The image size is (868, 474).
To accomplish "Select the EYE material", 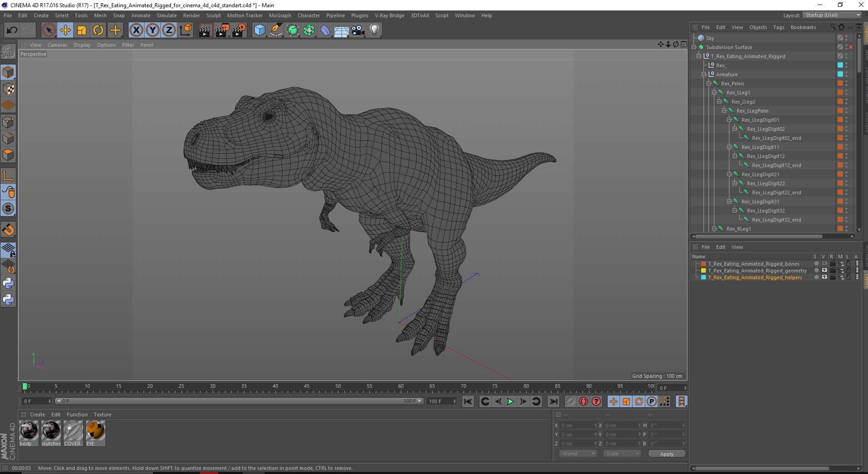I will 95,433.
